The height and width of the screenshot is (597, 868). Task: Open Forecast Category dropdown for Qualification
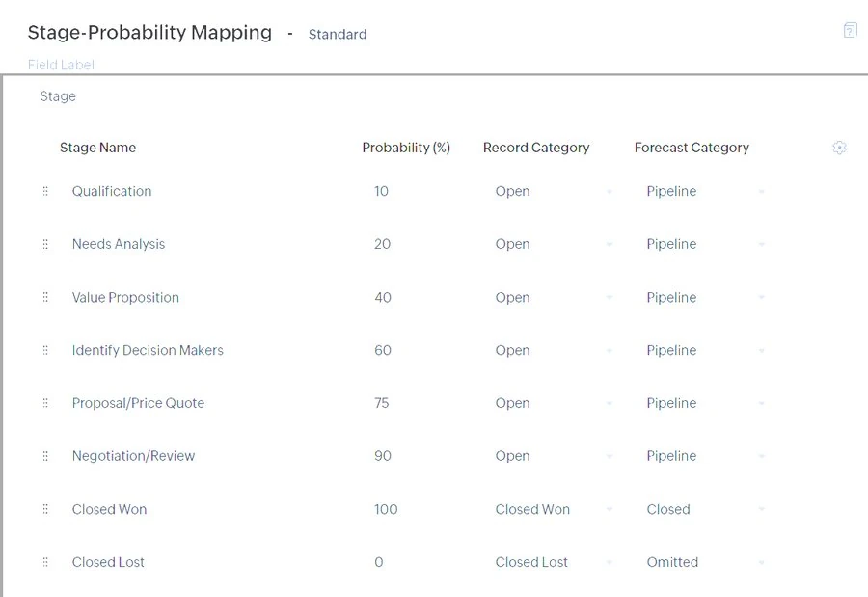point(705,191)
